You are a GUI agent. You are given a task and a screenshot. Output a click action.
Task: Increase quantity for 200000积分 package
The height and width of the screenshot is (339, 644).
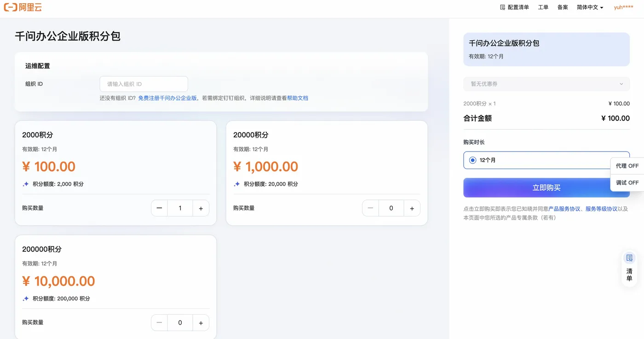coord(201,323)
